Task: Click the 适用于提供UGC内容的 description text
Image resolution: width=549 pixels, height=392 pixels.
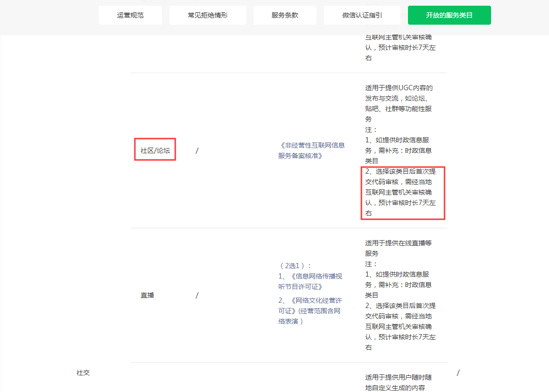Action: click(x=399, y=88)
